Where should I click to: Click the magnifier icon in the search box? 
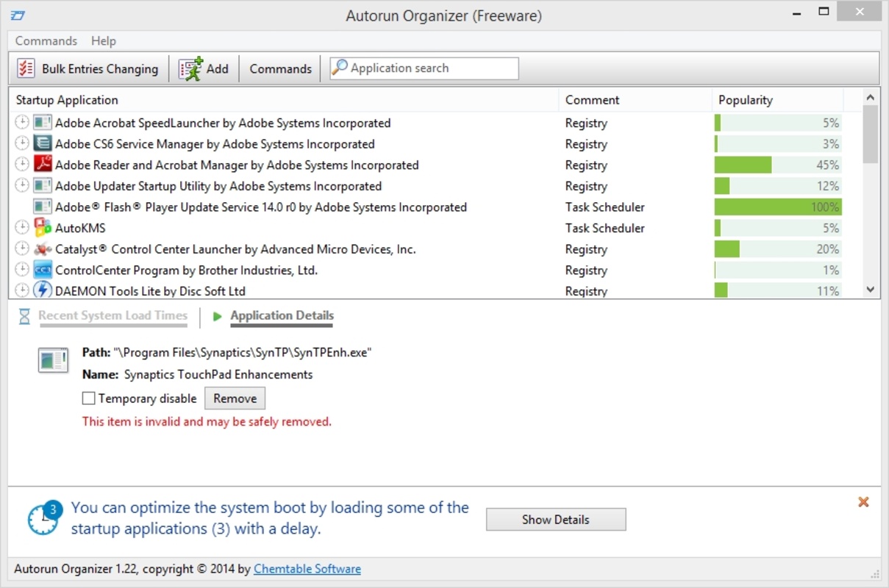[340, 68]
